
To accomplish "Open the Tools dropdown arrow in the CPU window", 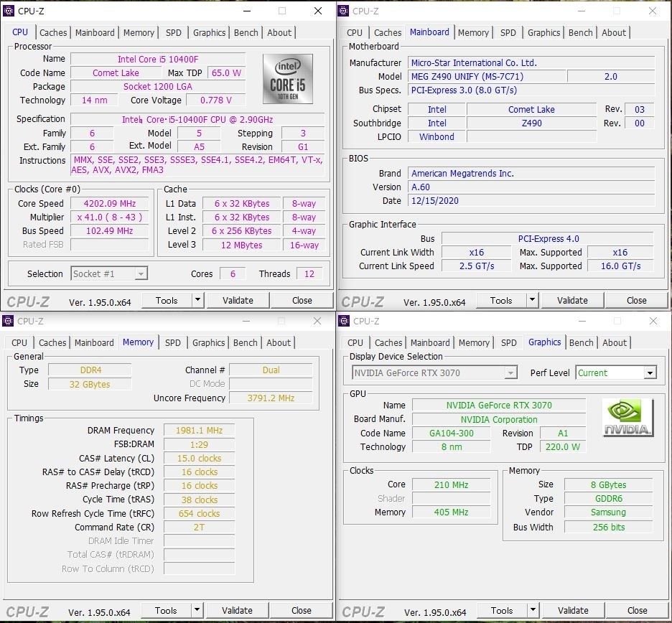I will click(197, 300).
